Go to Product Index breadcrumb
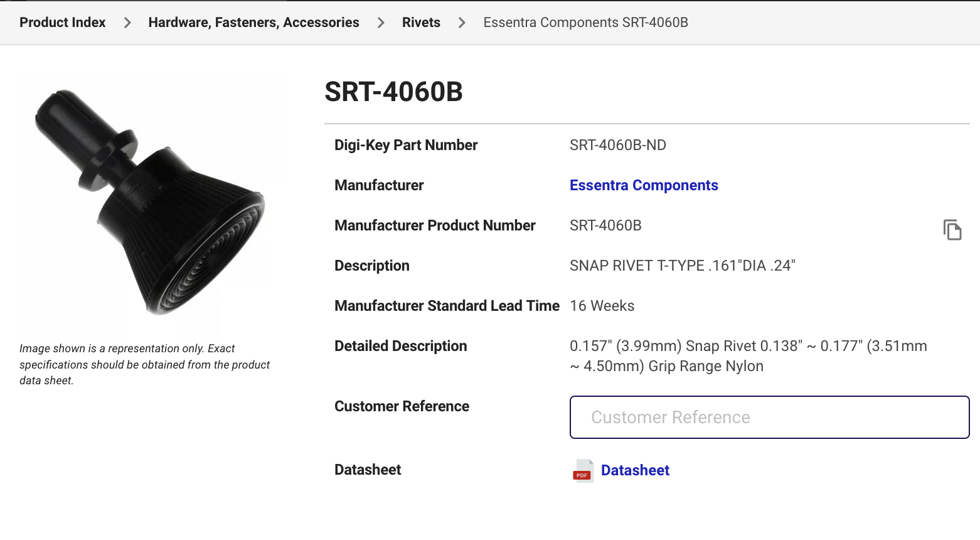Image resolution: width=980 pixels, height=540 pixels. coord(62,23)
